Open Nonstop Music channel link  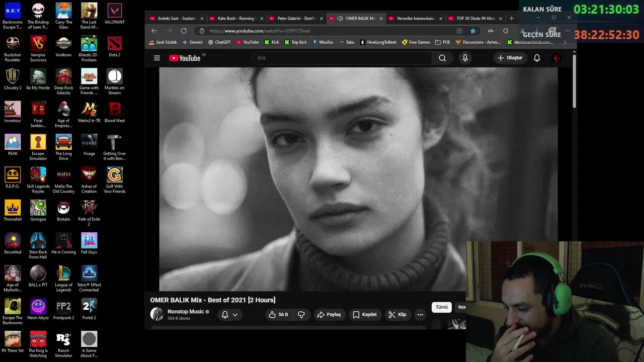coord(186,312)
